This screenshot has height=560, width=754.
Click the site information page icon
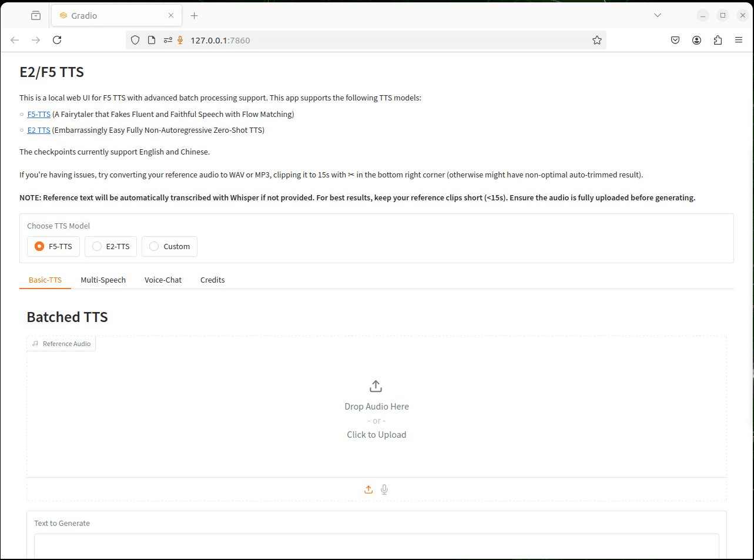[152, 40]
